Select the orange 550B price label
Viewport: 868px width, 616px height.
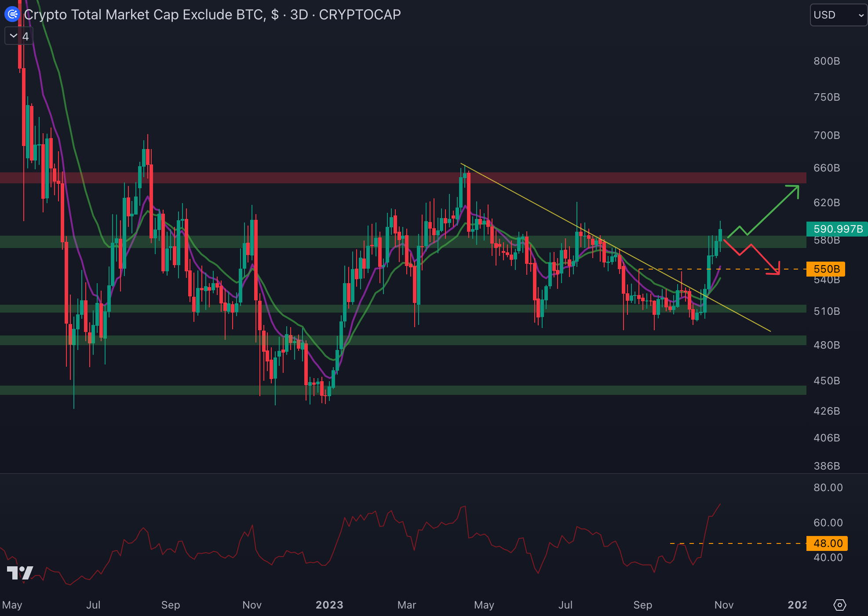click(826, 269)
